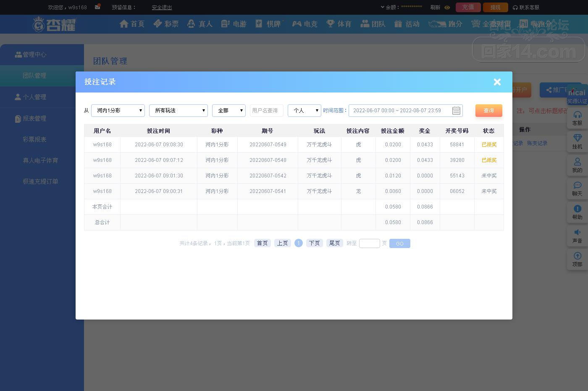The image size is (588, 391).
Task: Click the 账变记录 link behind the dialog
Action: coord(538,143)
